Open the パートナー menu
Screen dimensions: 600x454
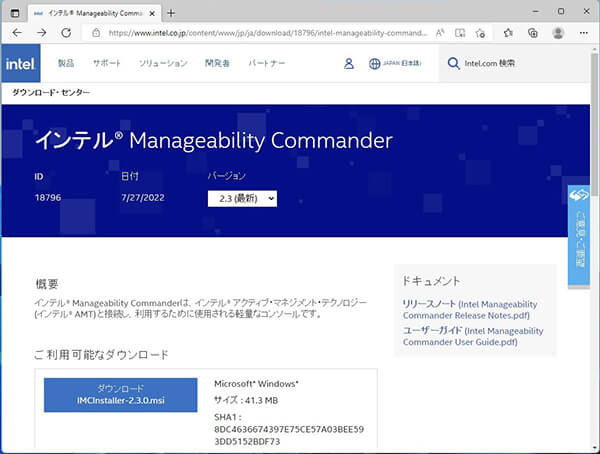click(x=267, y=63)
